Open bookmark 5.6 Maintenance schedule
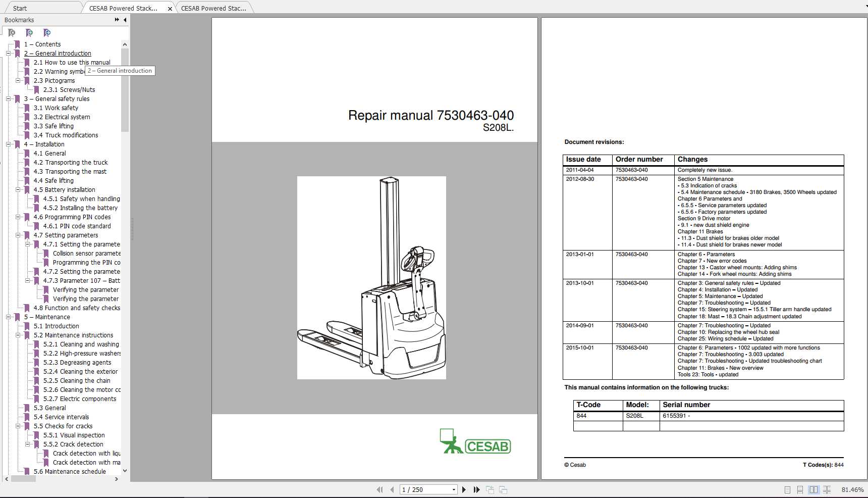This screenshot has width=868, height=498. [70, 472]
